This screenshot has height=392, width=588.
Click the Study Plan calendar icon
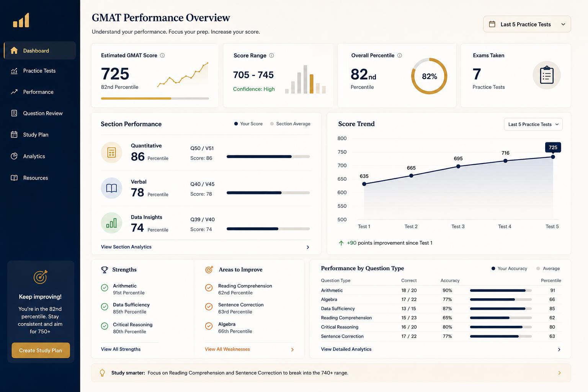coord(14,135)
